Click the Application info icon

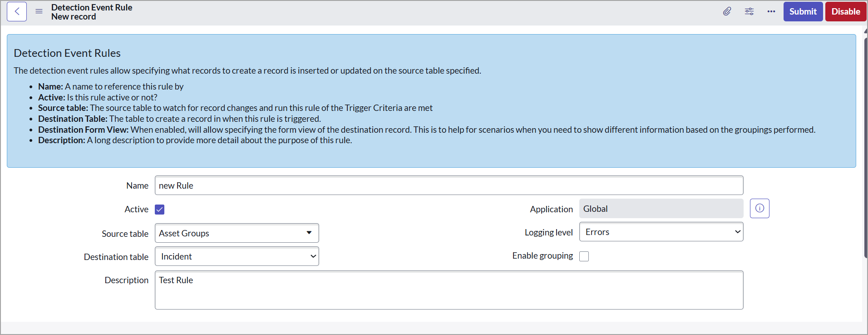[x=759, y=209]
